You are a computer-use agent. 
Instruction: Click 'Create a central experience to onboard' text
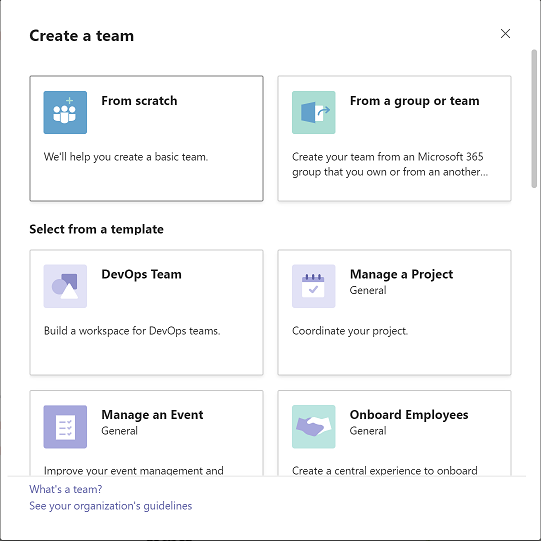(385, 471)
